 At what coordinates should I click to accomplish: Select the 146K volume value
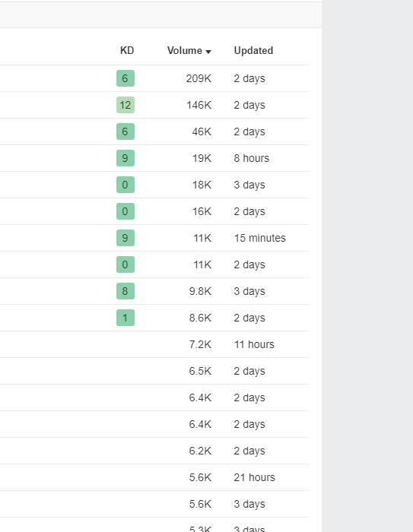199,105
